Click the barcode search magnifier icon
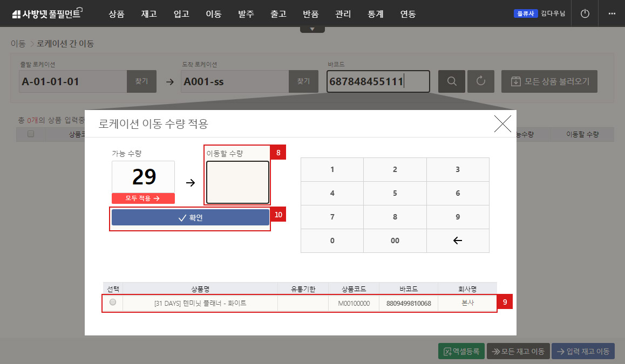This screenshot has height=364, width=625. point(452,81)
